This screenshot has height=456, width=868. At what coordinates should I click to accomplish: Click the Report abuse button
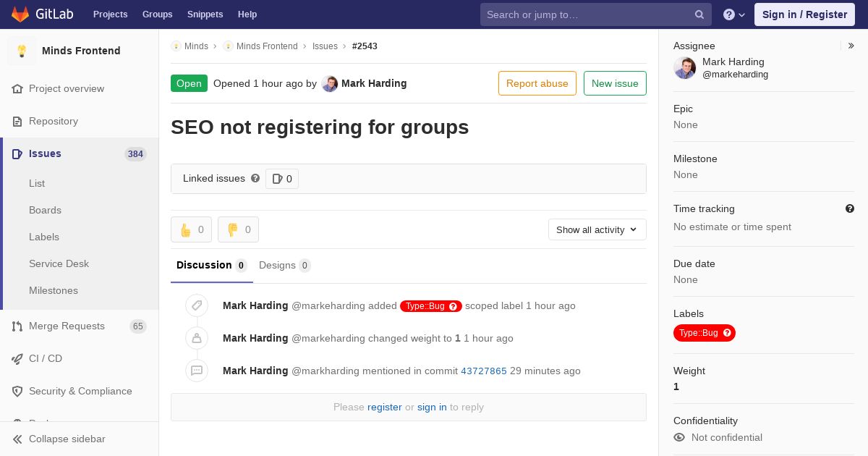(537, 83)
